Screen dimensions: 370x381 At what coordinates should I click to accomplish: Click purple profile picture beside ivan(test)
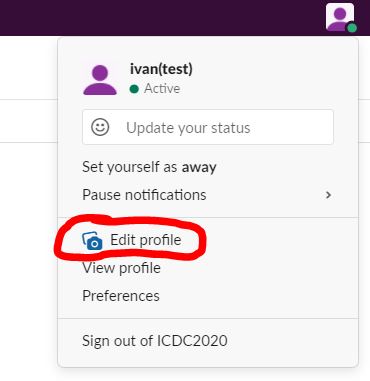tap(100, 80)
